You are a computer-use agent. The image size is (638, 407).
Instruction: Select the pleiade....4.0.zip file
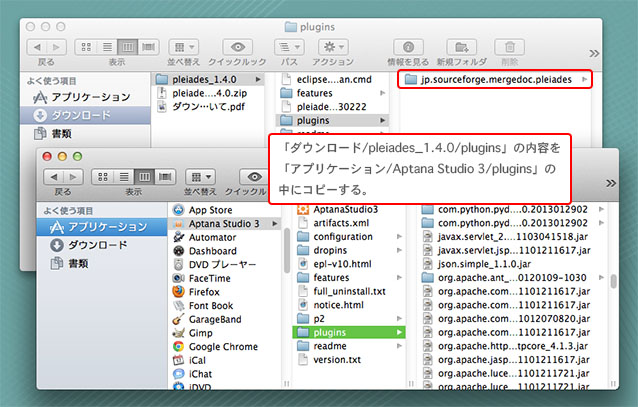(208, 93)
